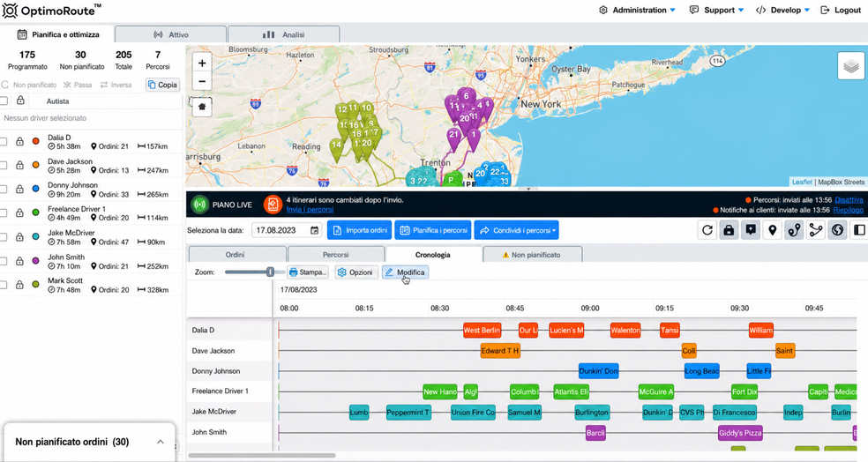868x462 pixels.
Task: Click the lock icon for Mark Scott
Action: (x=19, y=285)
